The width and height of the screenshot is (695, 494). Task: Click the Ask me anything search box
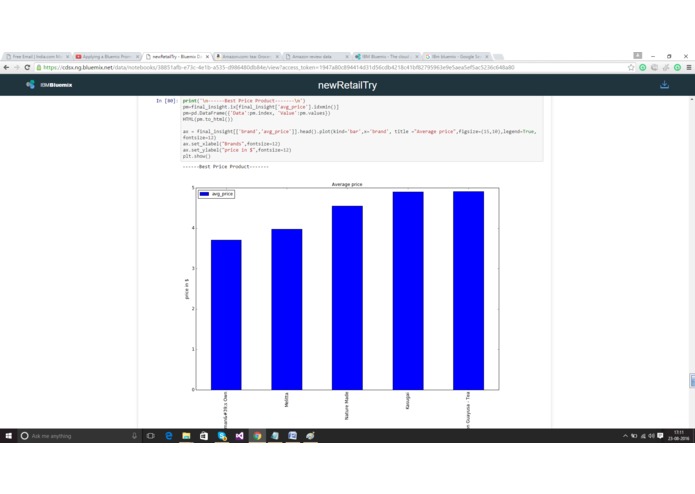click(78, 436)
